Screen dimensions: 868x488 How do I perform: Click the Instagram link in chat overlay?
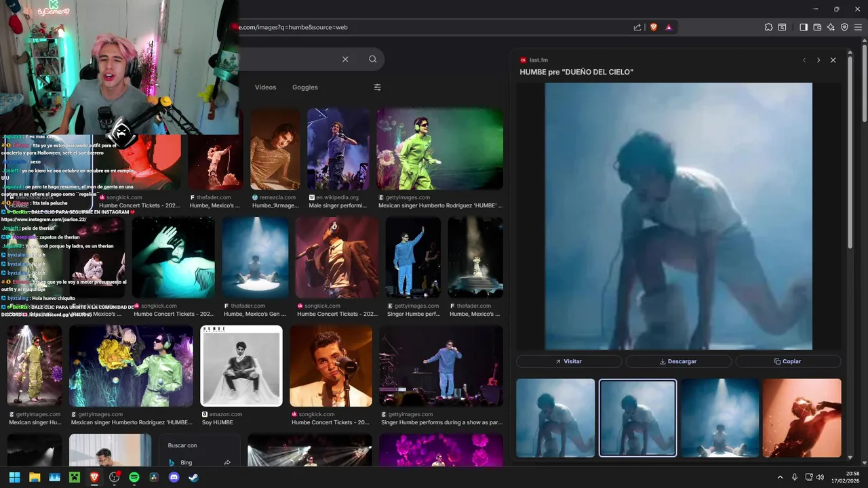coord(44,220)
